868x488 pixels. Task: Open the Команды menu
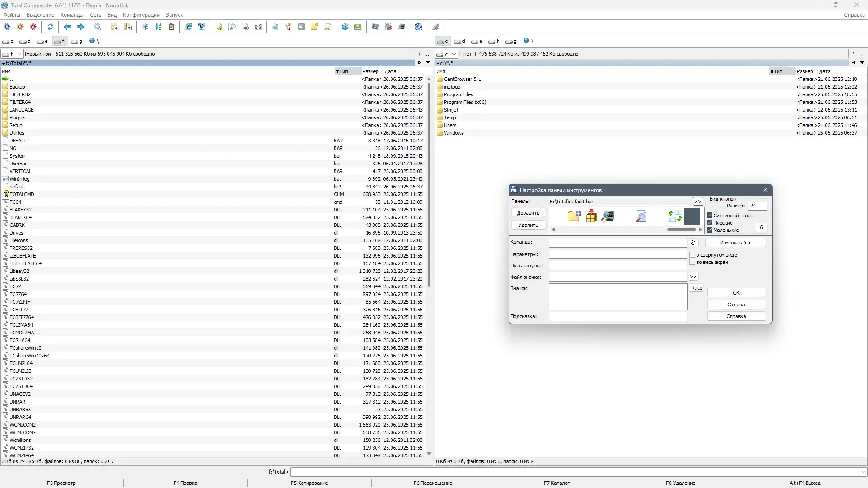[x=72, y=15]
